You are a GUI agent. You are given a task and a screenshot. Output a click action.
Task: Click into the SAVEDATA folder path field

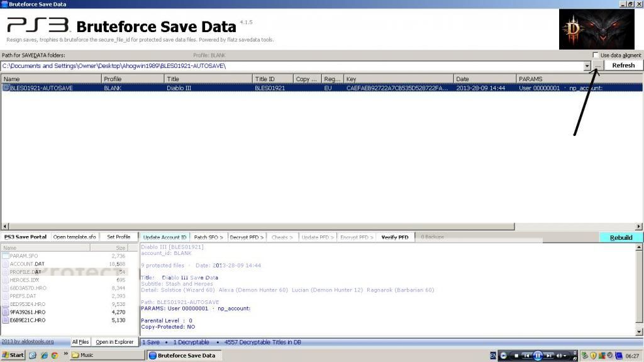[x=289, y=66]
